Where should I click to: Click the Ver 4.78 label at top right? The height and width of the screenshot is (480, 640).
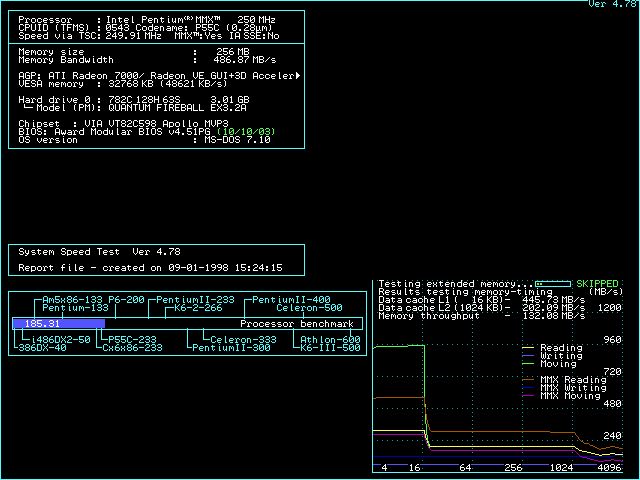coord(614,4)
